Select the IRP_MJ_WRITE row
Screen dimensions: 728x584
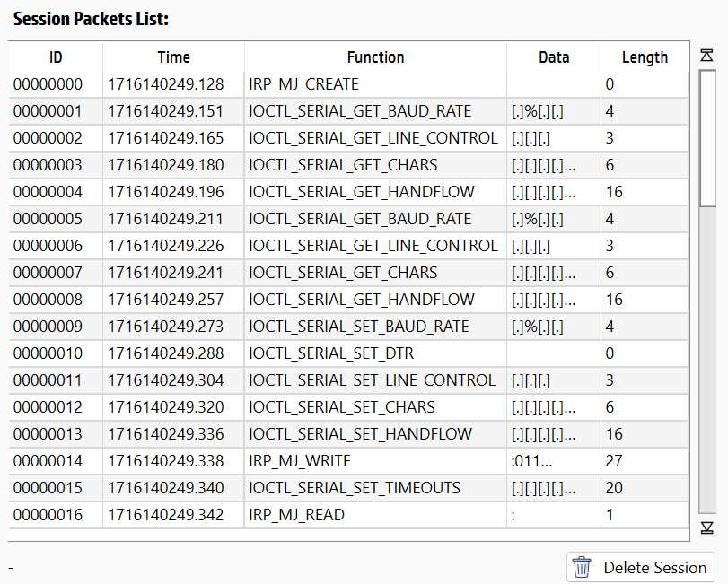[348, 461]
